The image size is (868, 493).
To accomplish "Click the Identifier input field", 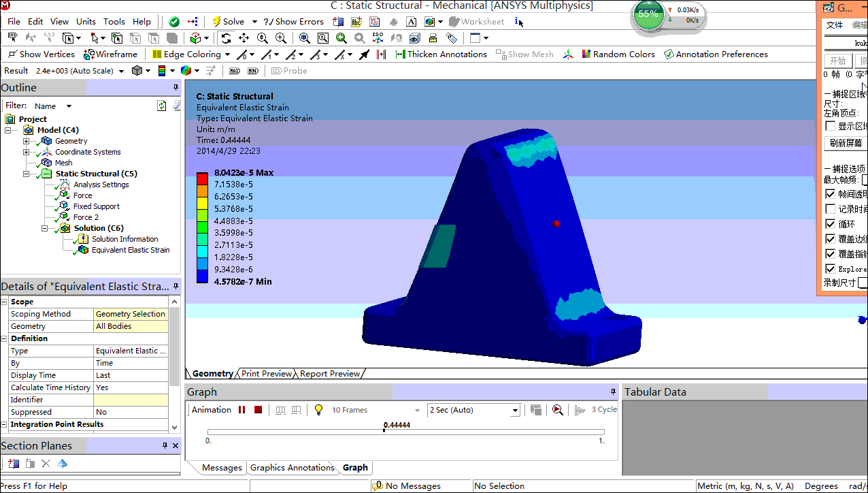I will (131, 400).
